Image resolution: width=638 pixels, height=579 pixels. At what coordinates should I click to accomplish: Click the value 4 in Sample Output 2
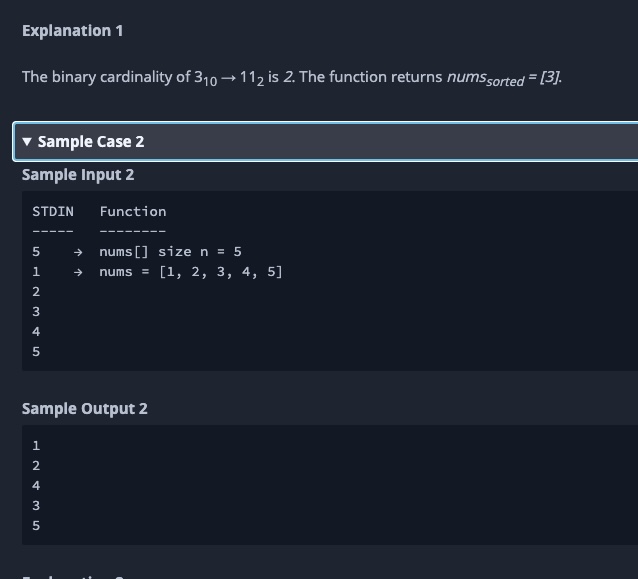36,486
